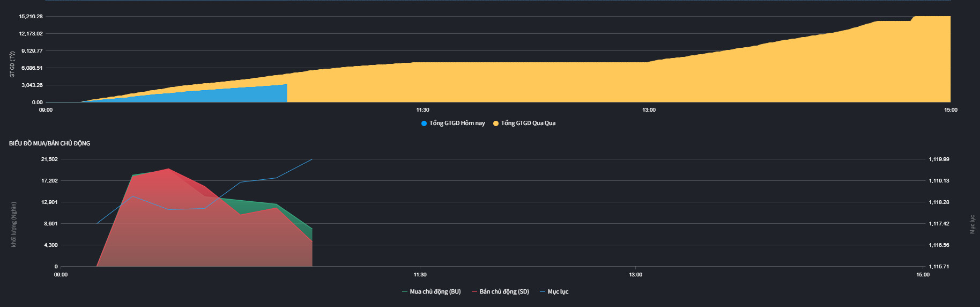This screenshot has width=980, height=307.
Task: Click the blue Hôm nay area in top chart
Action: tap(225, 94)
